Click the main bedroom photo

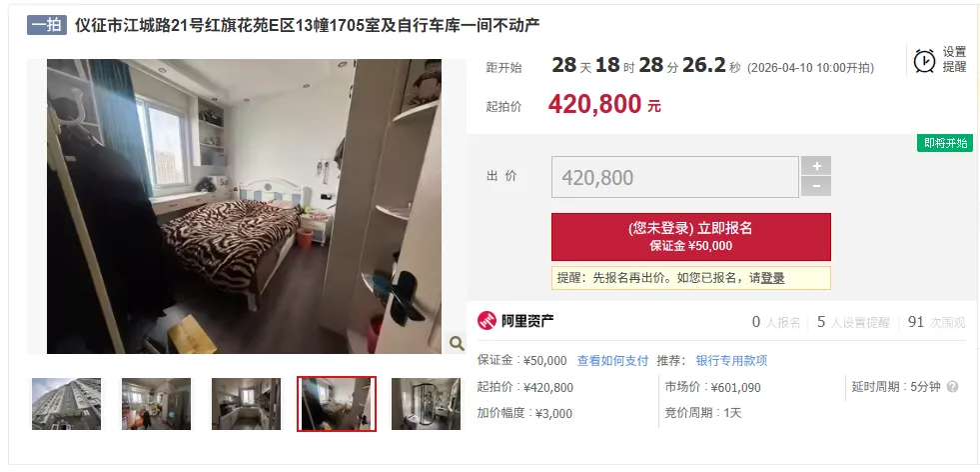point(245,207)
